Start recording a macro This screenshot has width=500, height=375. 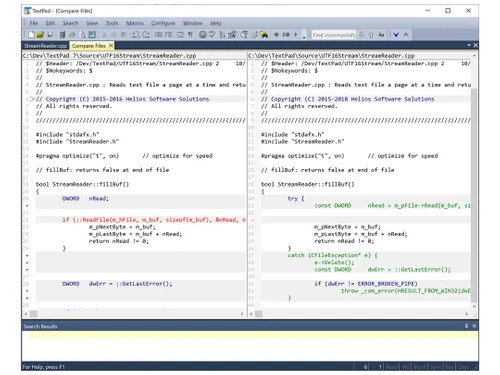pyautogui.click(x=276, y=35)
